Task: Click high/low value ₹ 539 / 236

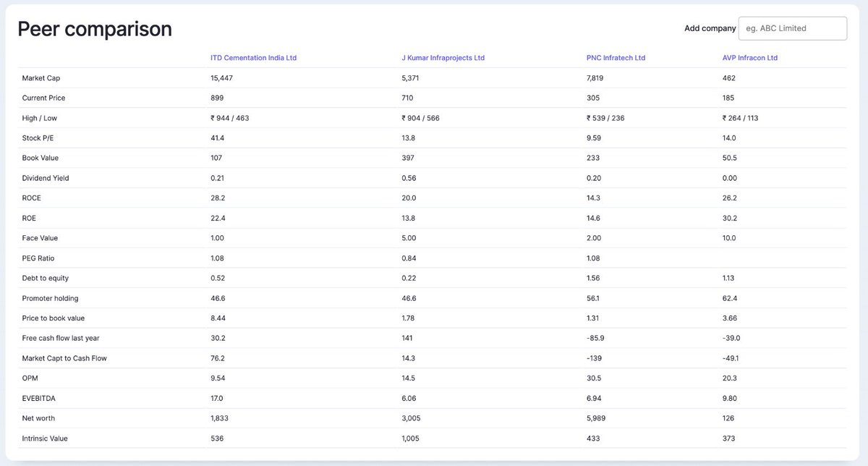Action: click(x=605, y=118)
